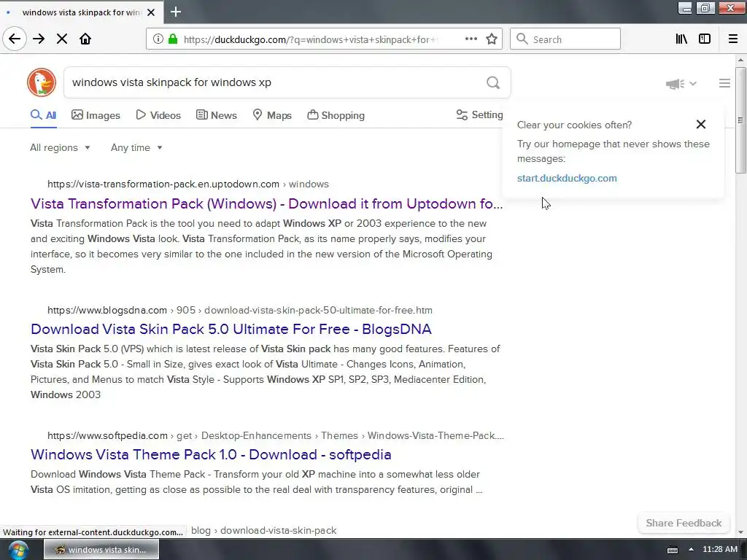Click the Share Feedback button
The height and width of the screenshot is (560, 747).
coord(684,523)
